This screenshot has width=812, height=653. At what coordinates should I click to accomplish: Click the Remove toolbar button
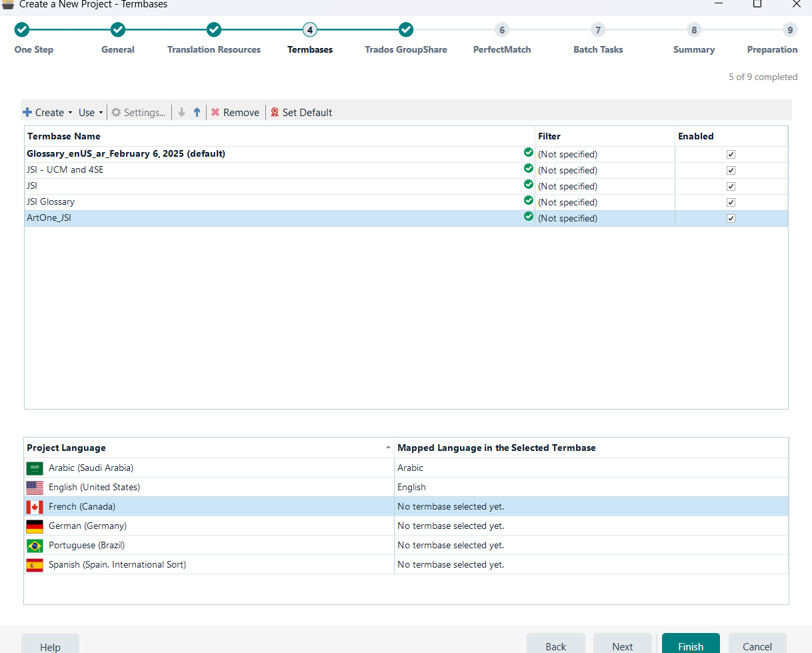click(x=235, y=112)
